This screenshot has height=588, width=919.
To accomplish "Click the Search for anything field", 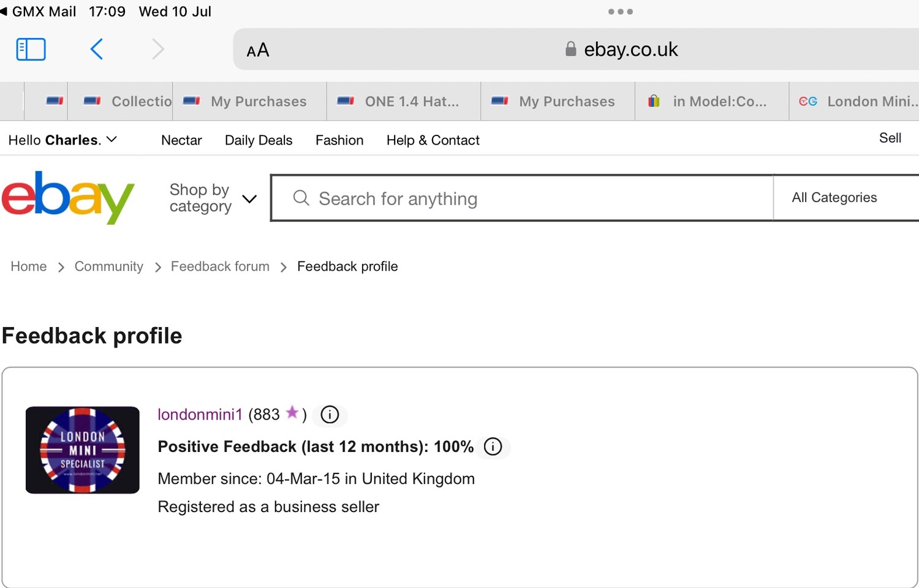I will [x=522, y=198].
